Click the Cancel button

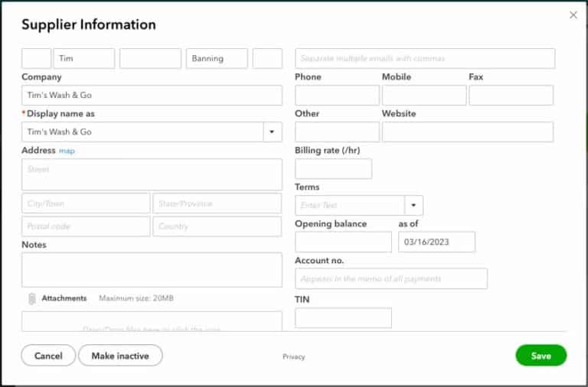click(x=48, y=356)
